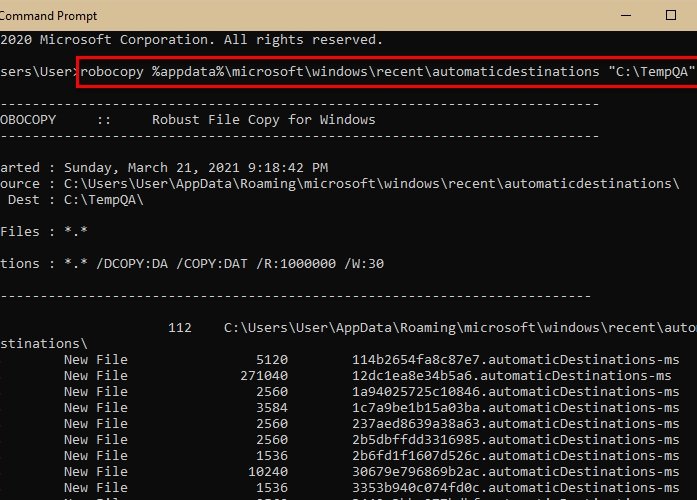Screen dimensions: 697x500
Task: Click "Robust File Copy for Windows" heading
Action: 264,120
